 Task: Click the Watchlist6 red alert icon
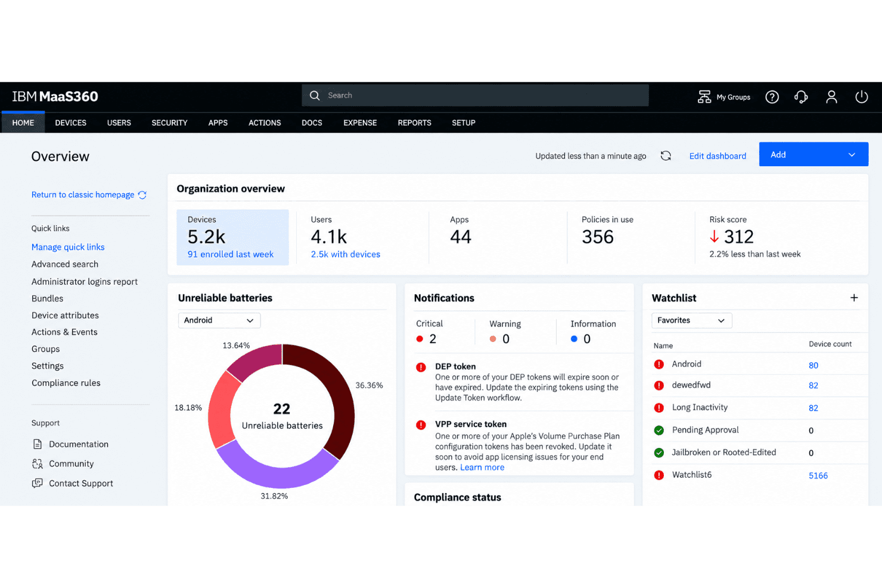[659, 475]
